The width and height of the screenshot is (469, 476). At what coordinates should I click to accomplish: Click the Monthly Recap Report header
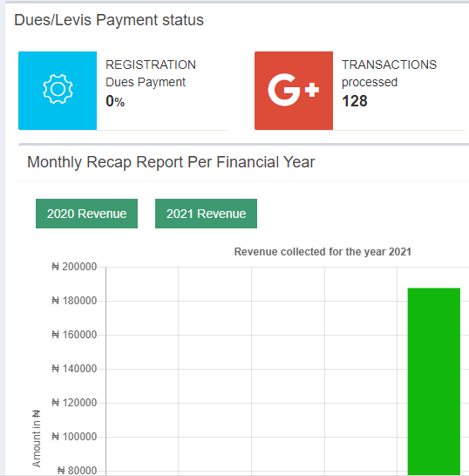[x=171, y=162]
